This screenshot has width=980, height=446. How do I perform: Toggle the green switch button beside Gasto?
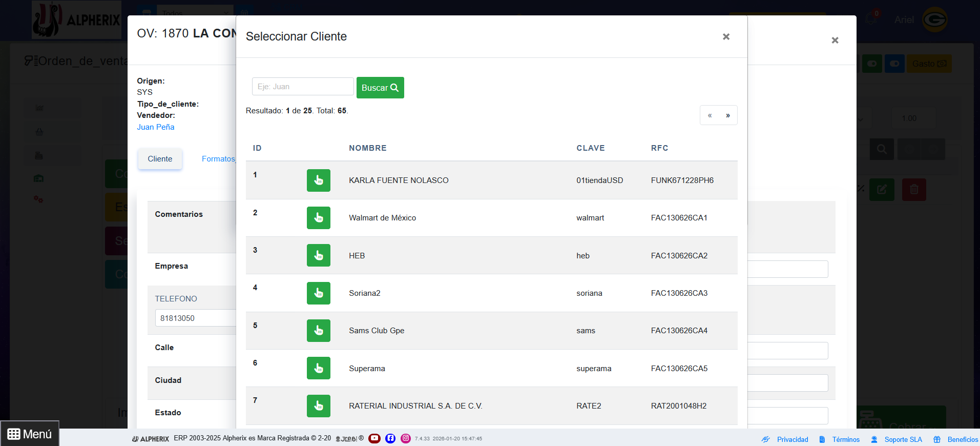click(872, 64)
